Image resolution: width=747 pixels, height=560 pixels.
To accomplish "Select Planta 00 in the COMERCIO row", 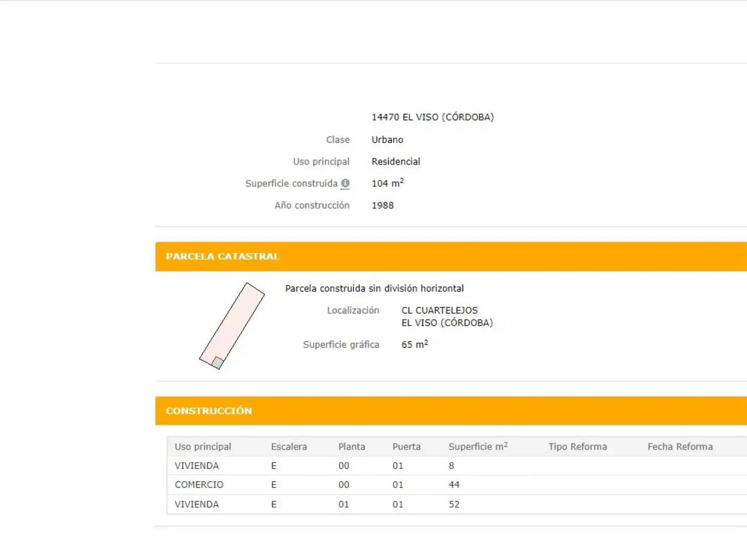I will [343, 485].
